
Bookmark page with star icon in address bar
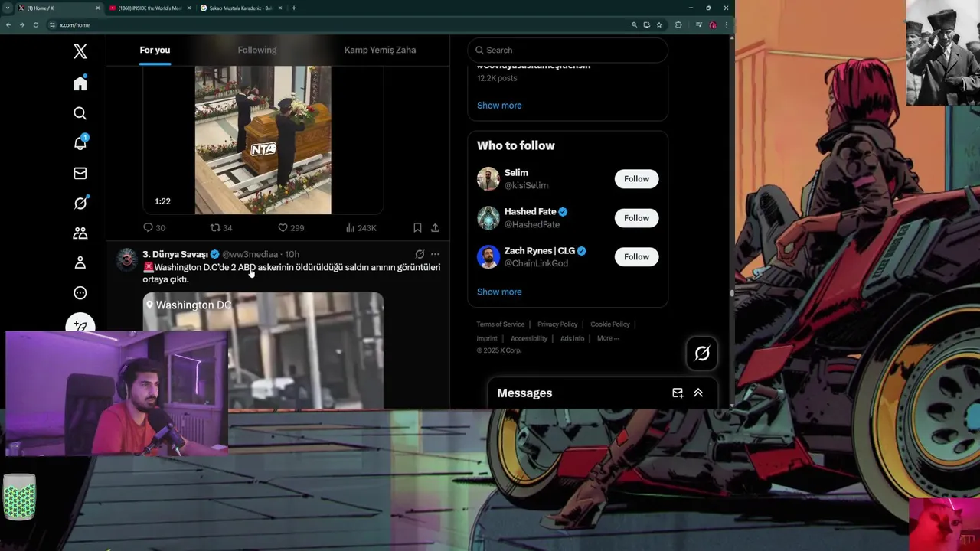point(659,24)
